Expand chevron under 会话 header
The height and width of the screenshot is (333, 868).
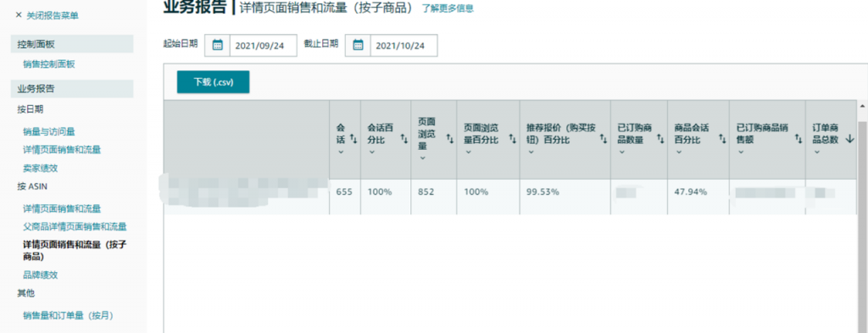[341, 153]
